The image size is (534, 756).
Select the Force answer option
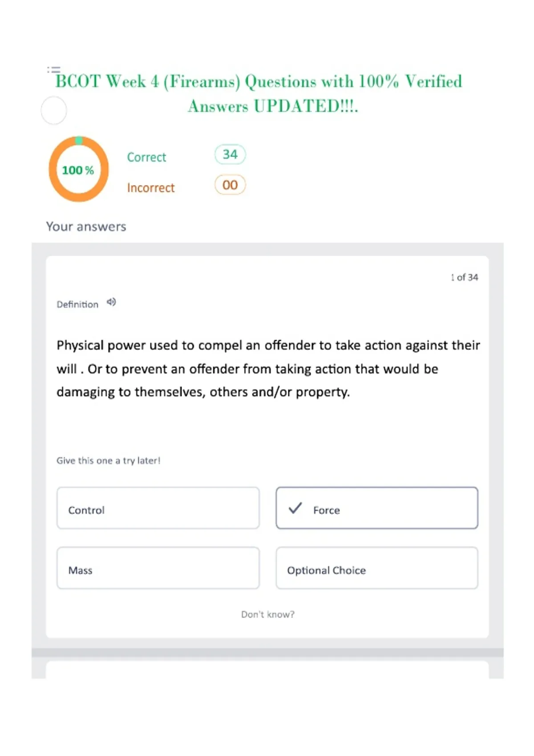coord(377,508)
